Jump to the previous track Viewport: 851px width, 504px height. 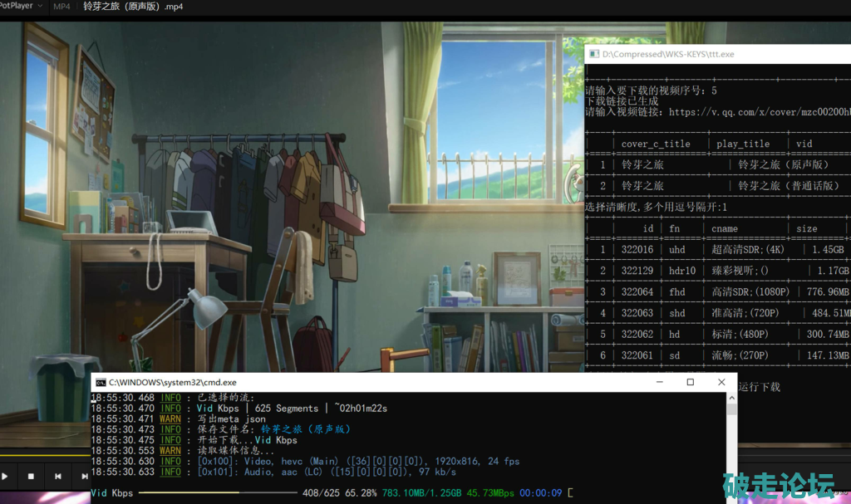[57, 477]
